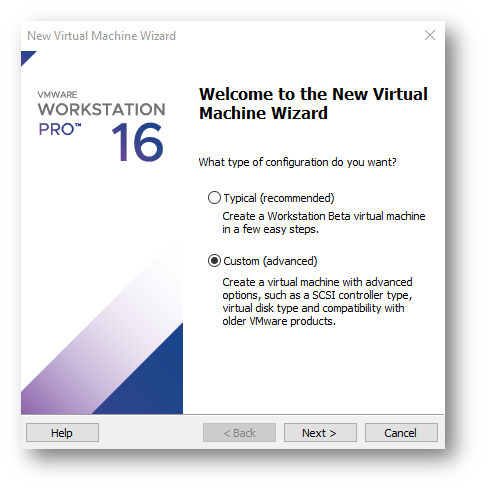Click the "New Virtual Machine Wizard" title bar text
Screen dimensions: 487x491
pyautogui.click(x=101, y=36)
